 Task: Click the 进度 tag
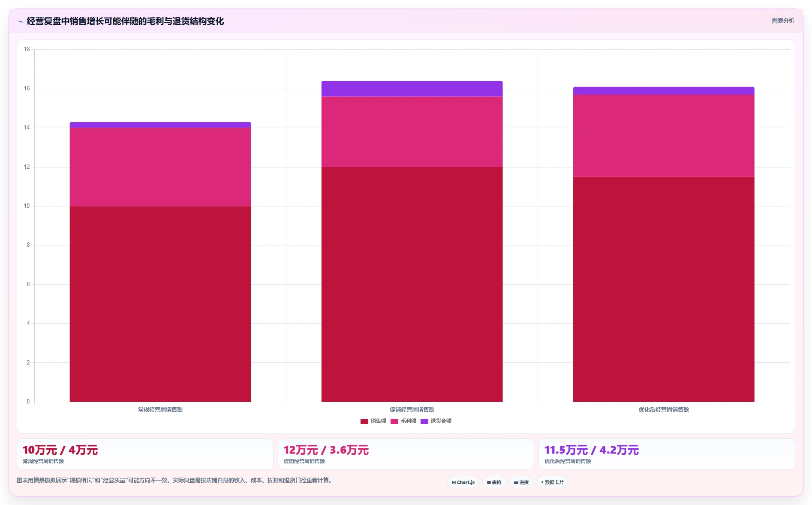click(x=521, y=482)
